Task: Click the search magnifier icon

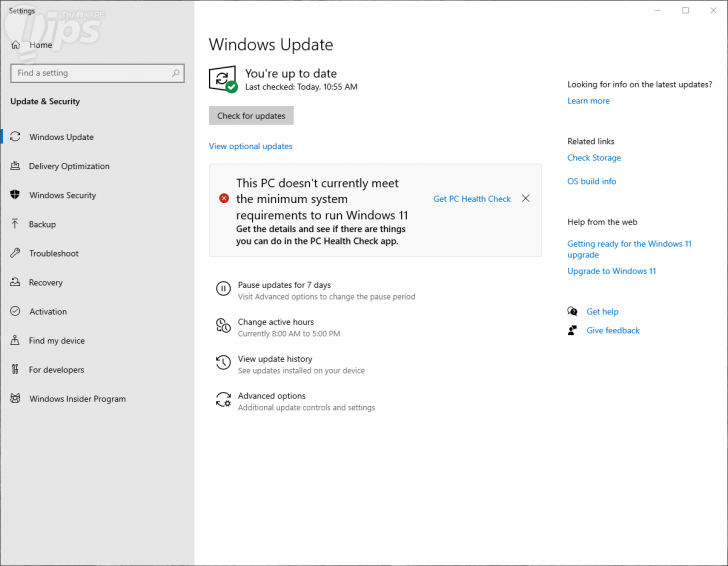Action: pos(176,73)
